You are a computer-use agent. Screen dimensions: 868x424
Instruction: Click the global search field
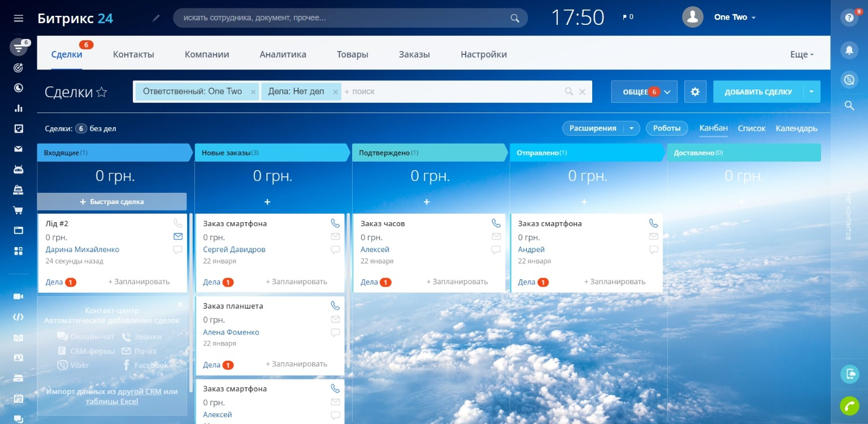coord(350,18)
